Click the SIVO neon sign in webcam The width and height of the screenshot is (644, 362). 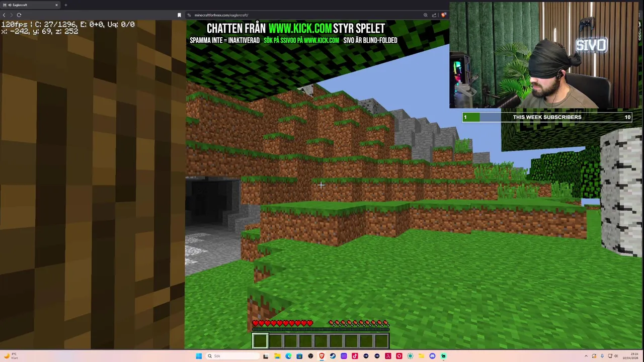pyautogui.click(x=592, y=45)
